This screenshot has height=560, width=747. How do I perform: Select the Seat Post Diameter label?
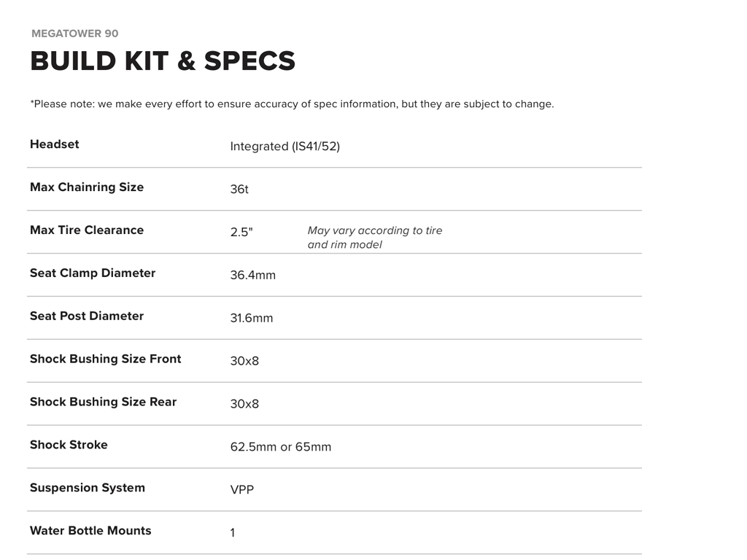87,316
